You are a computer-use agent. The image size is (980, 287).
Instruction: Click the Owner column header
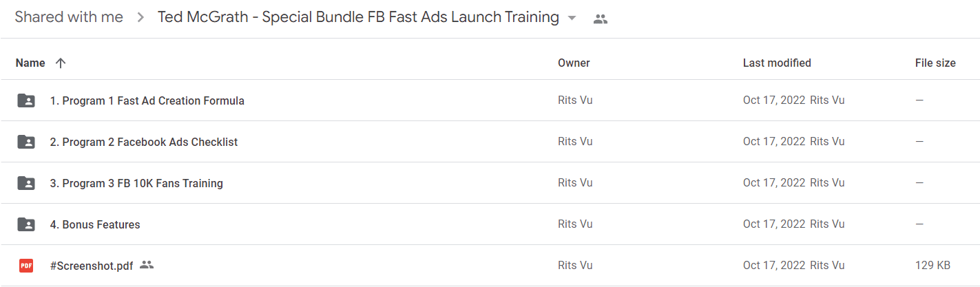[x=574, y=63]
